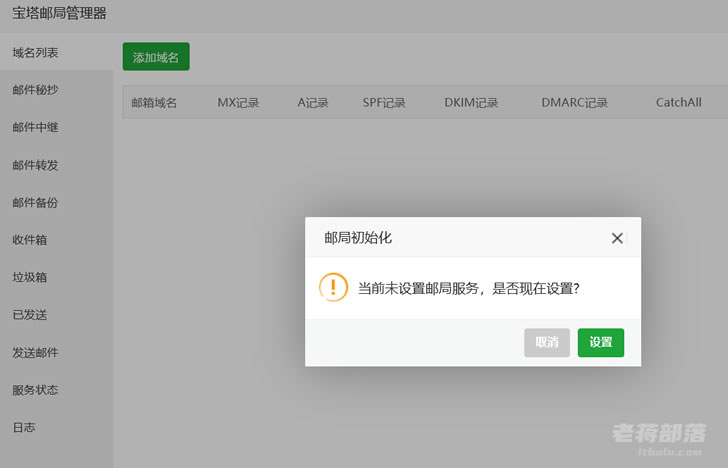Click the gray 取消 button

tap(547, 343)
